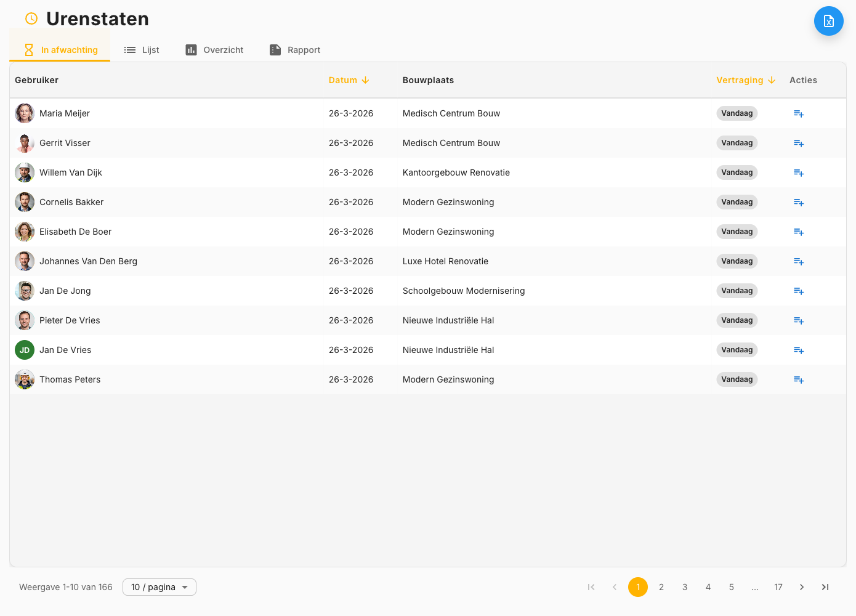Click the Vandaag badge for Gerrit Visser

(x=737, y=143)
